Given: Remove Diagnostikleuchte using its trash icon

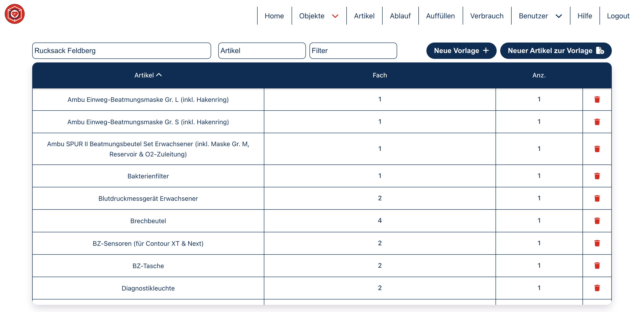Looking at the screenshot, I should [x=597, y=288].
